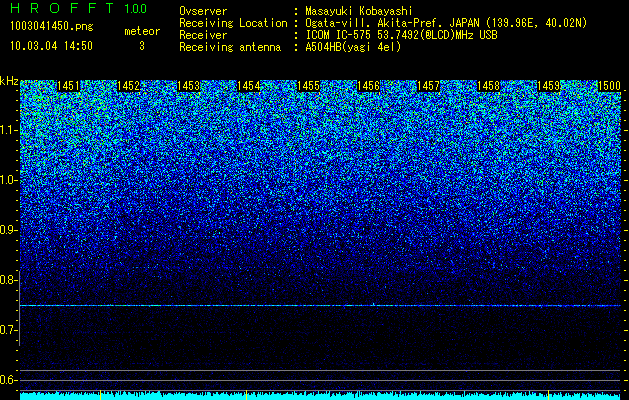Viewport: 629px width, 400px height.
Task: Select observer name Masayuki Kobayashi
Action: coord(359,11)
